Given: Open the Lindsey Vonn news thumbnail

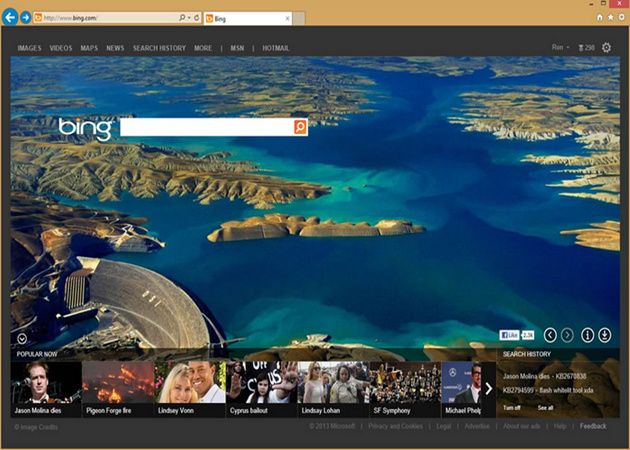Looking at the screenshot, I should pos(190,388).
